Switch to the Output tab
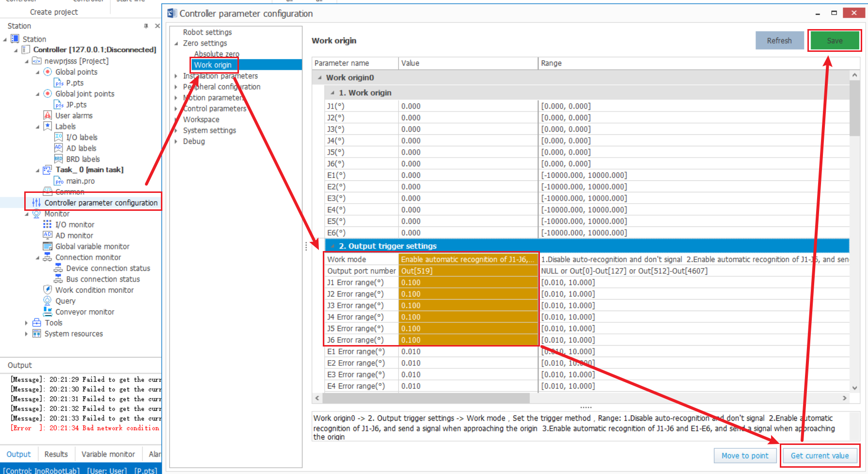 point(18,454)
